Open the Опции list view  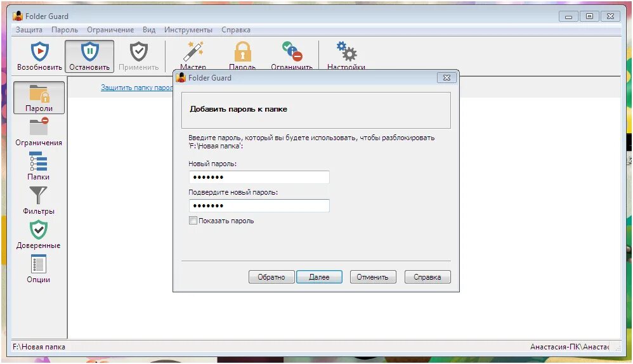[x=39, y=269]
